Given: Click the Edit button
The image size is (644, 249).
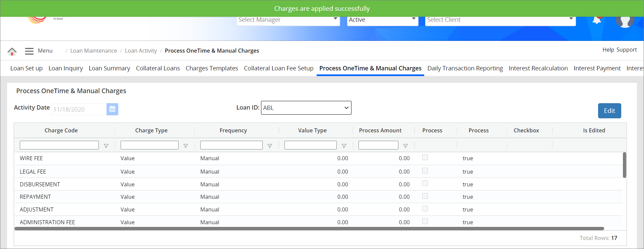Looking at the screenshot, I should click(609, 111).
